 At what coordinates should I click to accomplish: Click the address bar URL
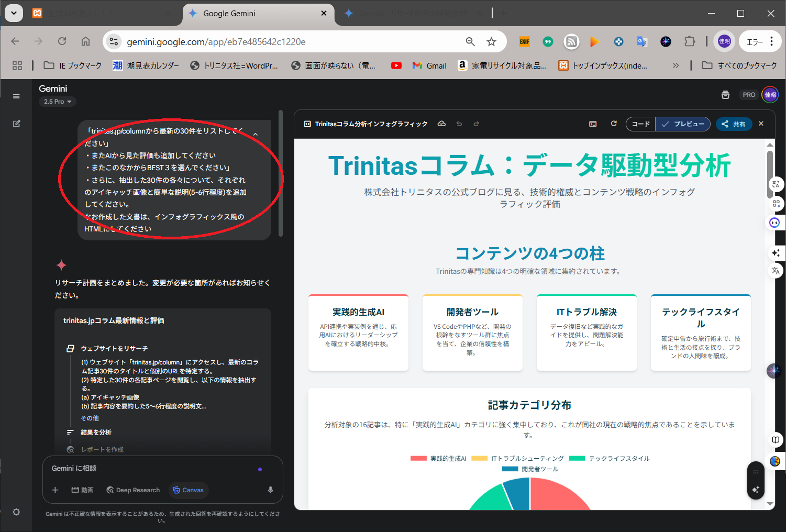tap(216, 42)
